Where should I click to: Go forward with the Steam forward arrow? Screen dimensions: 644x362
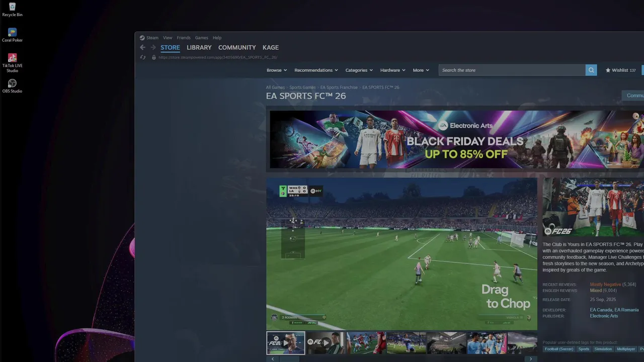click(x=153, y=47)
